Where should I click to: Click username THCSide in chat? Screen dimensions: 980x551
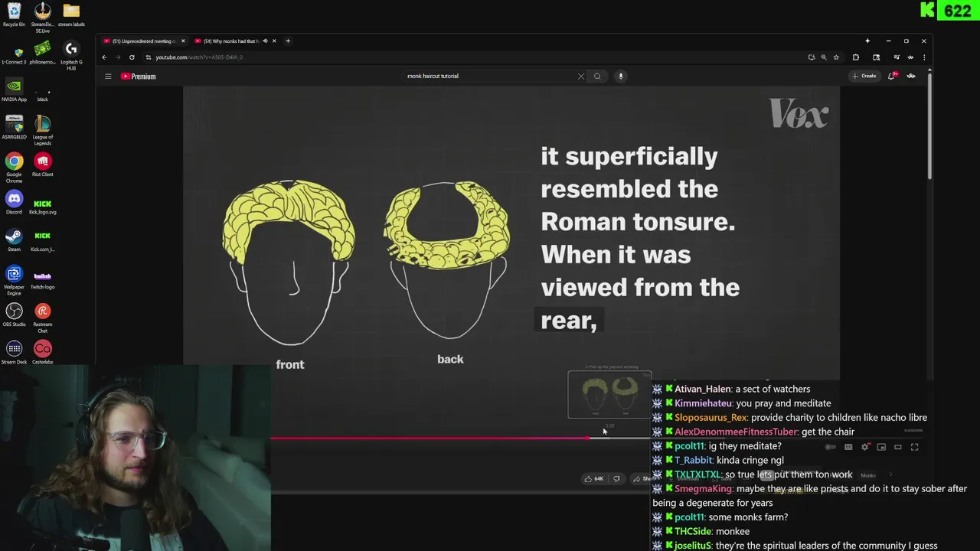click(693, 532)
